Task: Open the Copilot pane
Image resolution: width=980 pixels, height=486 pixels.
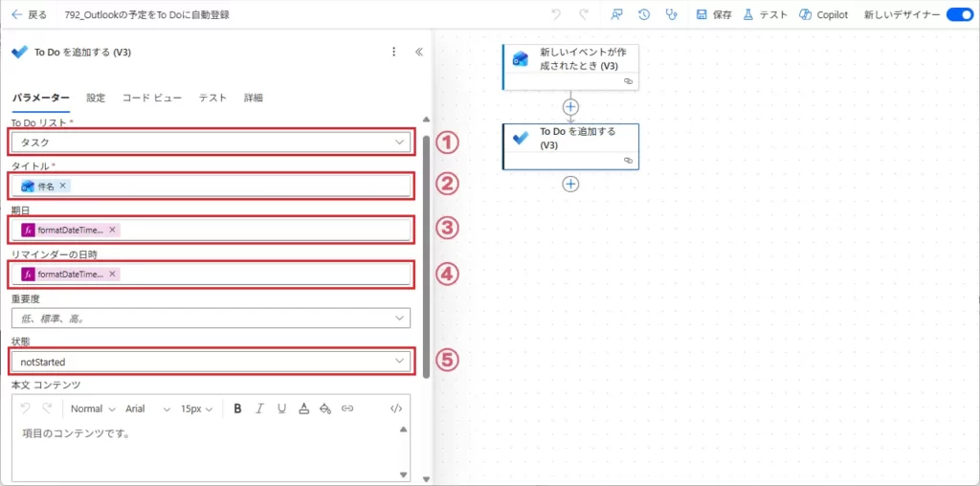Action: [x=824, y=15]
